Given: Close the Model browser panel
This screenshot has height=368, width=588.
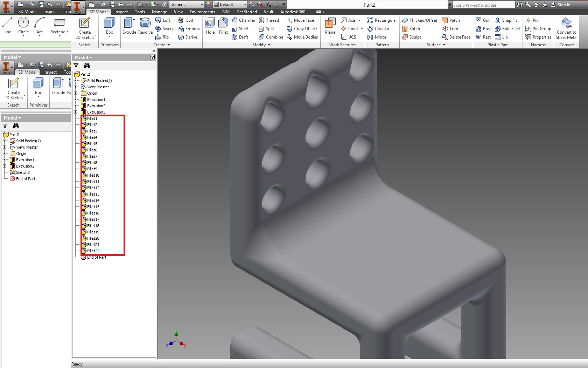Looking at the screenshot, I should 154,51.
